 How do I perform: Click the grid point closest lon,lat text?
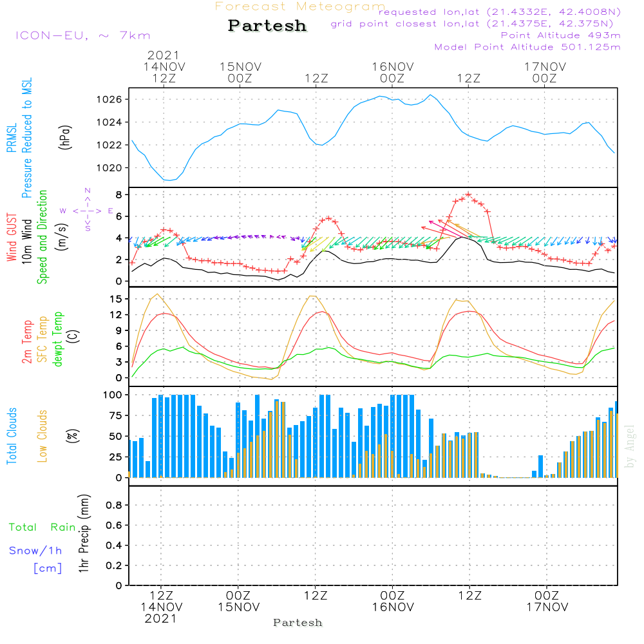coord(472,24)
